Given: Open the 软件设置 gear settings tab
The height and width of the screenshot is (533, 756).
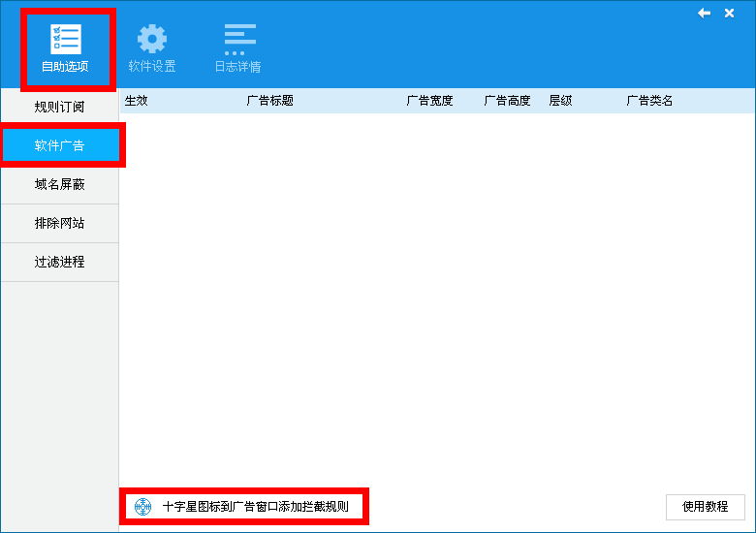Looking at the screenshot, I should click(x=152, y=49).
